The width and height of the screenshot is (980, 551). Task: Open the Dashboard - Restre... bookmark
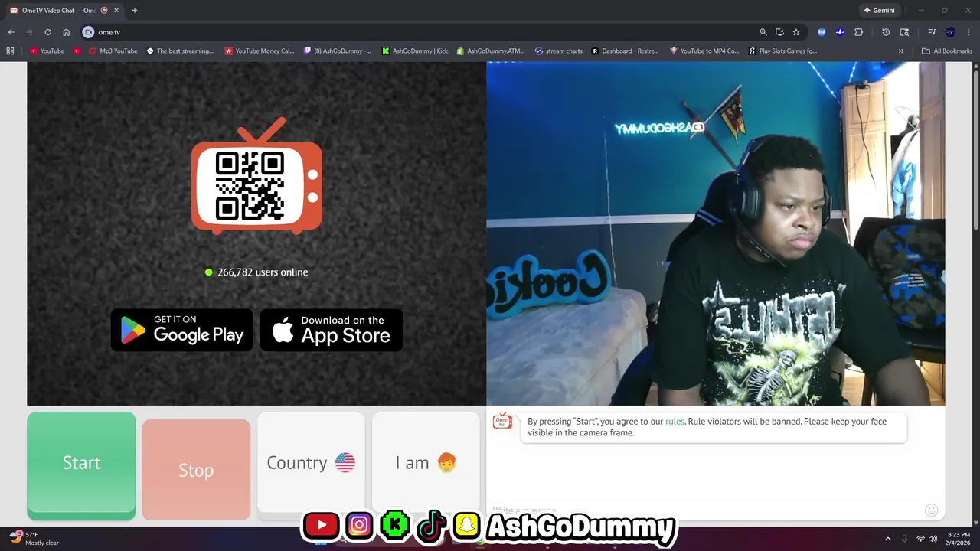(625, 51)
